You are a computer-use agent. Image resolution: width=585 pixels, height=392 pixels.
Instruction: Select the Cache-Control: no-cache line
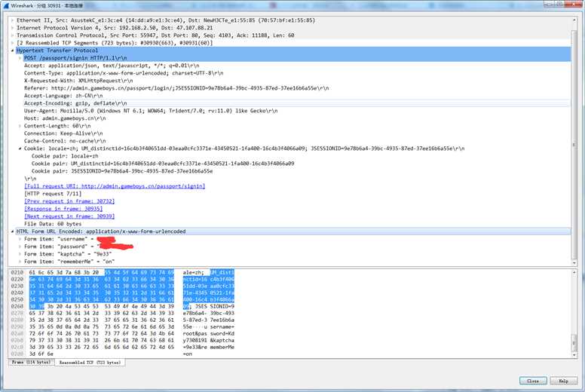pos(65,141)
